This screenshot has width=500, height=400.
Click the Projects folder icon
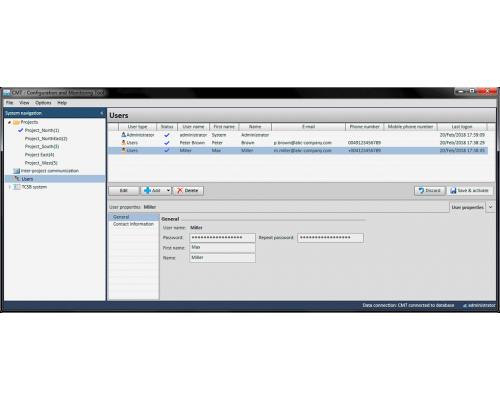[x=16, y=122]
